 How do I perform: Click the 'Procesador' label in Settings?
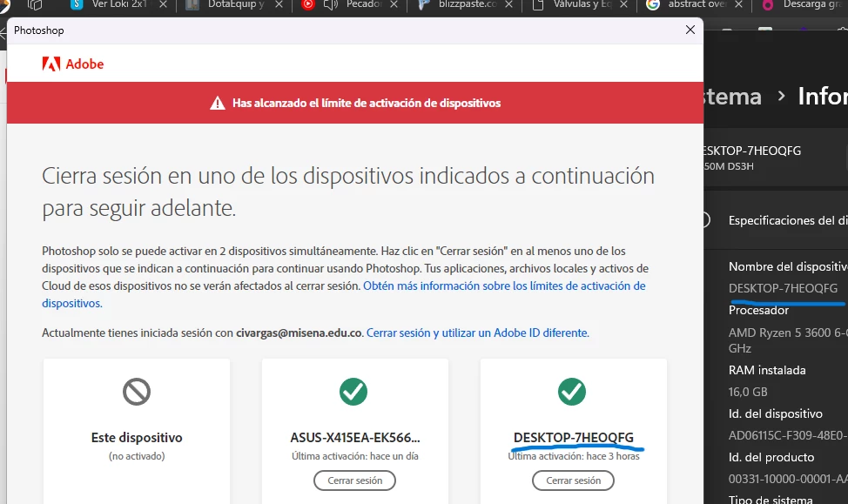pyautogui.click(x=758, y=310)
